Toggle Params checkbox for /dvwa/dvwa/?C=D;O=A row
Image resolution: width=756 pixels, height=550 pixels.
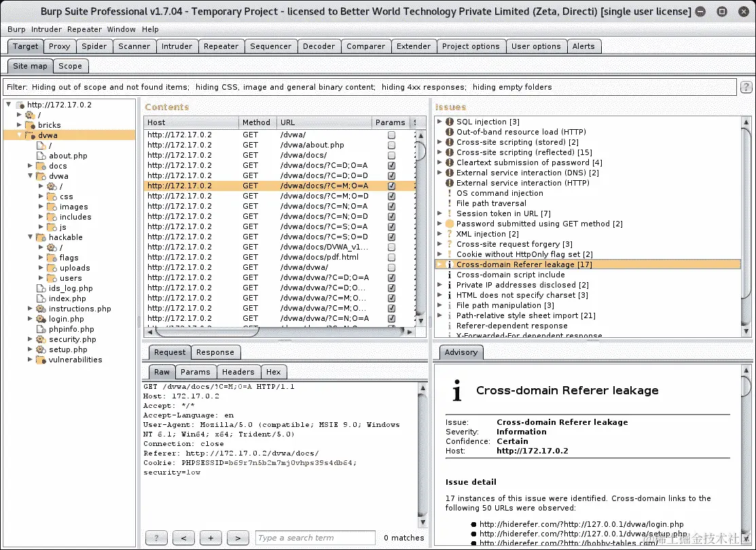click(x=391, y=278)
